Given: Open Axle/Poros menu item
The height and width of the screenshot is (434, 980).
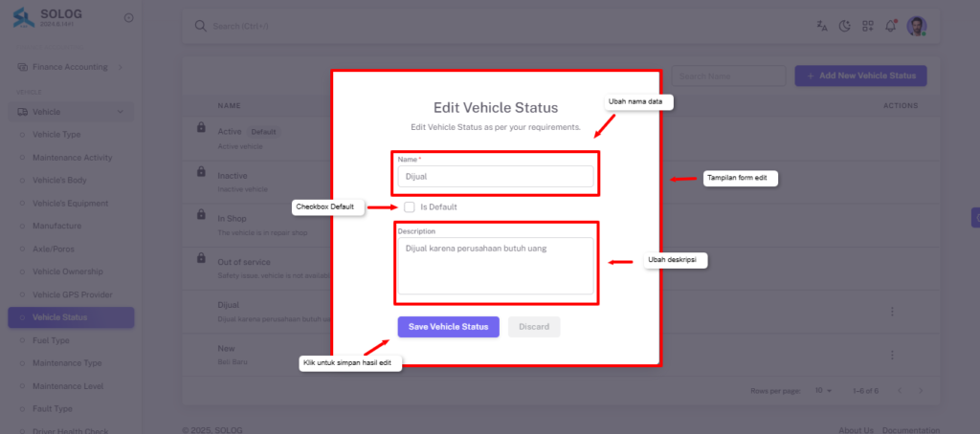Looking at the screenshot, I should [71, 249].
